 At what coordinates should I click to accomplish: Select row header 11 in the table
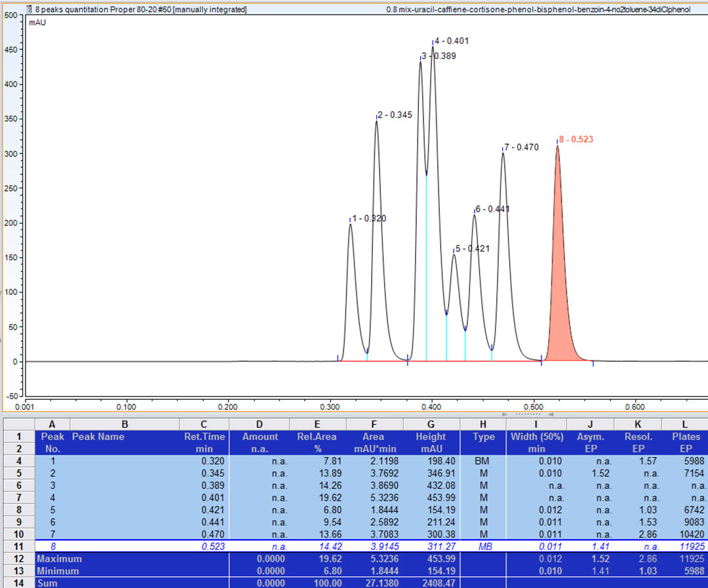click(18, 547)
